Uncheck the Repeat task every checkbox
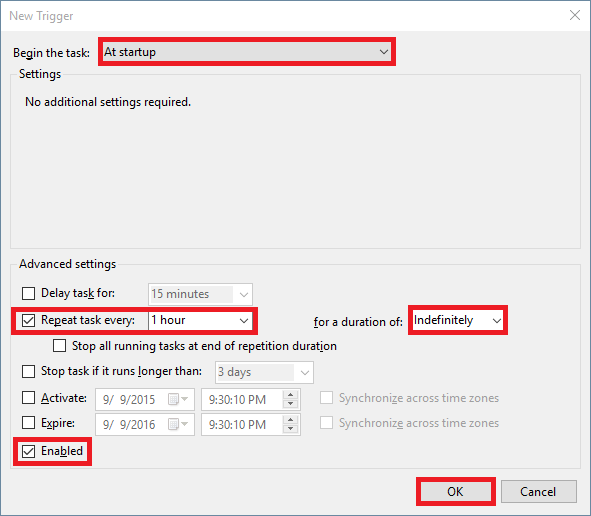This screenshot has width=591, height=516. point(29,320)
